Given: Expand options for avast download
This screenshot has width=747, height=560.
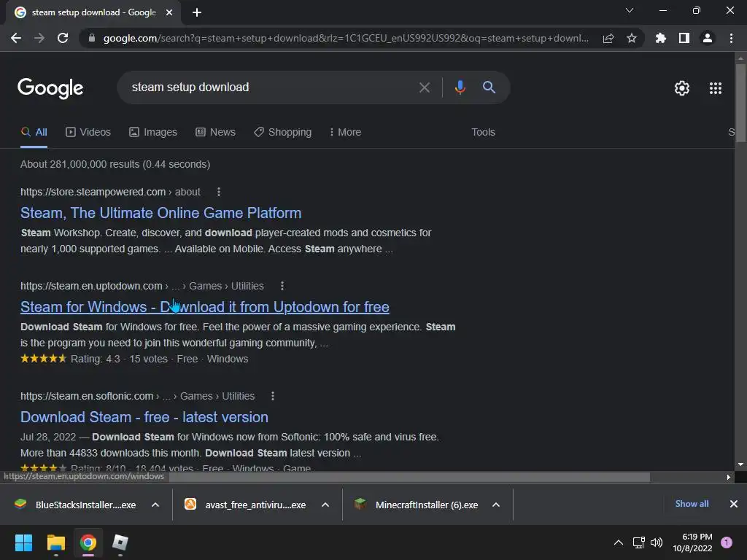Looking at the screenshot, I should click(325, 505).
